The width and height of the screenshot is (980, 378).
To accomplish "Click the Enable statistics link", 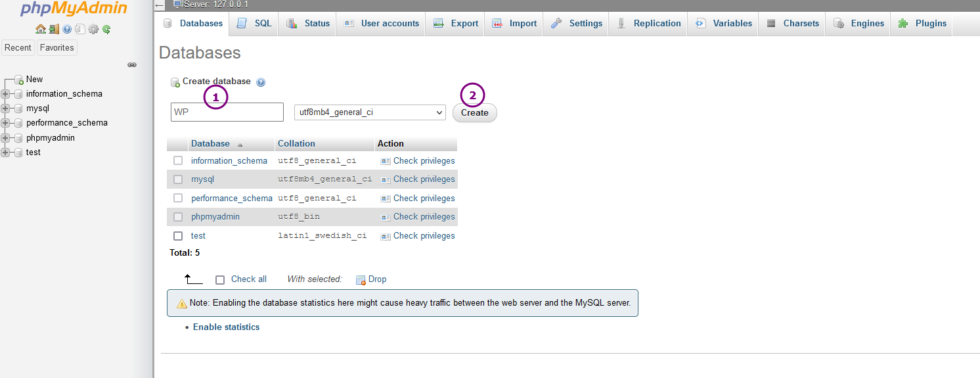I will tap(226, 327).
